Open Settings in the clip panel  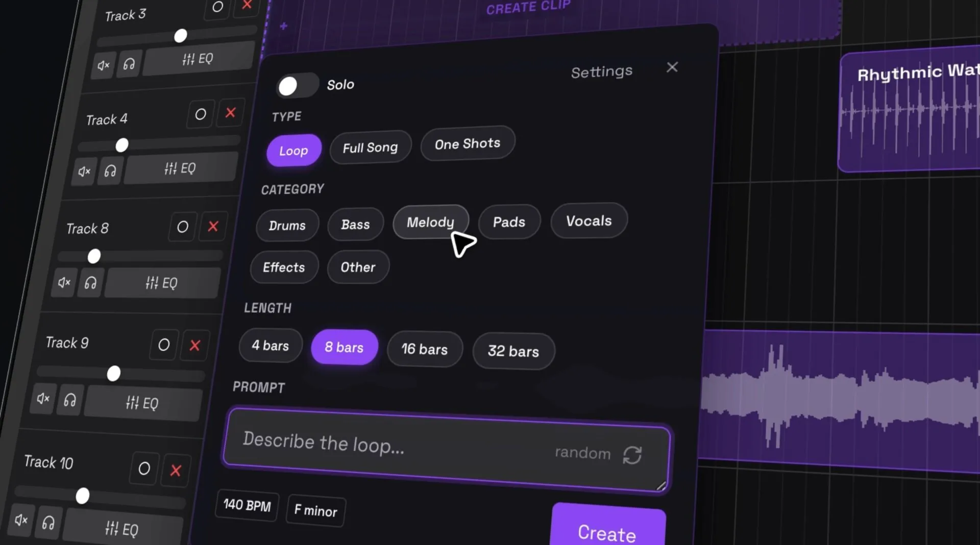pos(602,72)
